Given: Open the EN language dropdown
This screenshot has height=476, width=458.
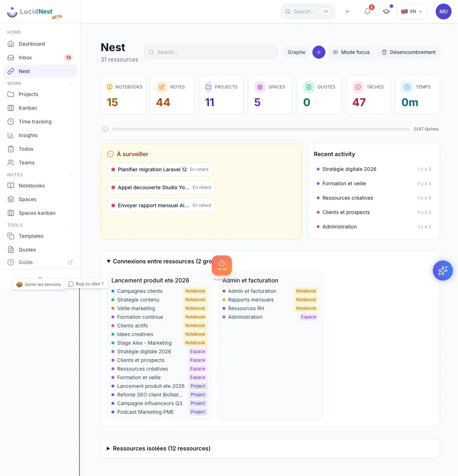Looking at the screenshot, I should point(412,12).
